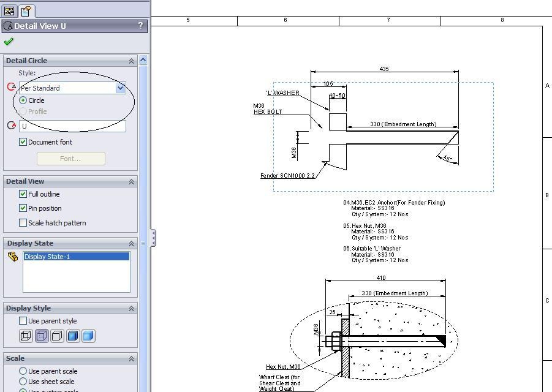Screen dimensions: 552x392
Task: Select Use parent scale radio button
Action: (23, 371)
